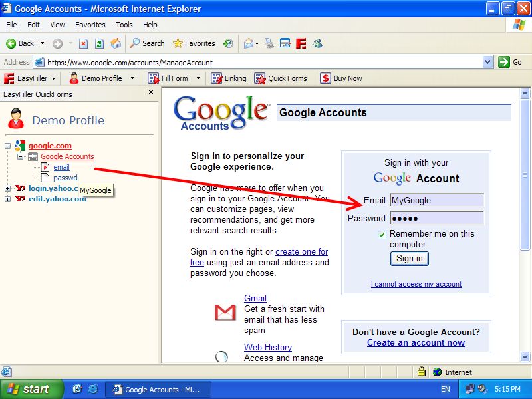Open the Fill Form dropdown arrow

[198, 78]
